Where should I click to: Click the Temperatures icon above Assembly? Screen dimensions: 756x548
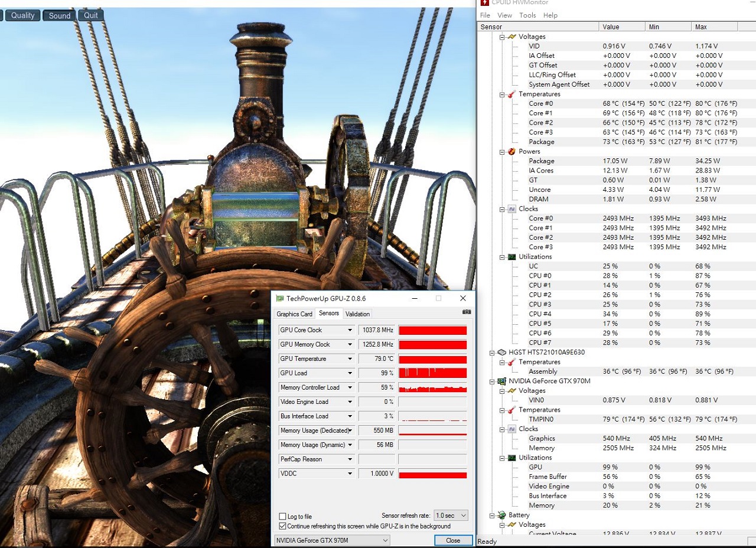pos(511,362)
